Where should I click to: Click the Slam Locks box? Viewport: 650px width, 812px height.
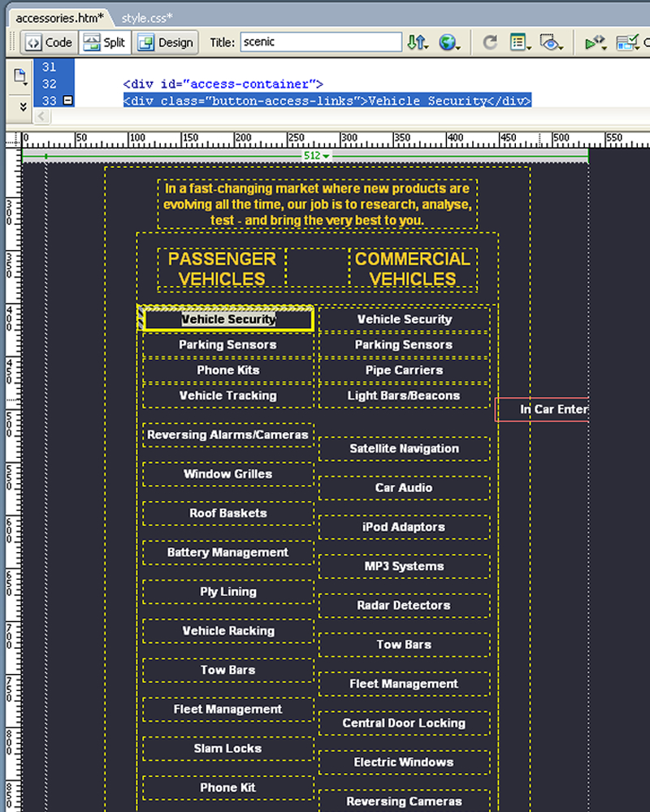coord(228,749)
